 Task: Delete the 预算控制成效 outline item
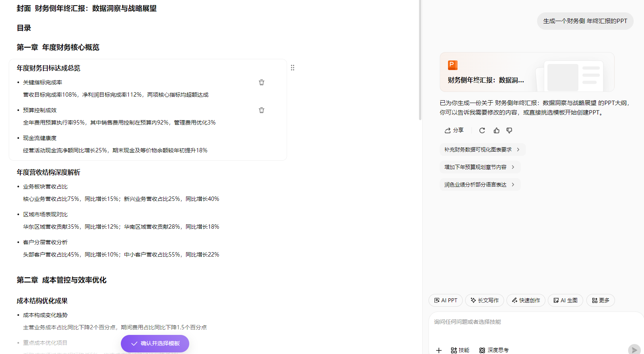tap(262, 110)
